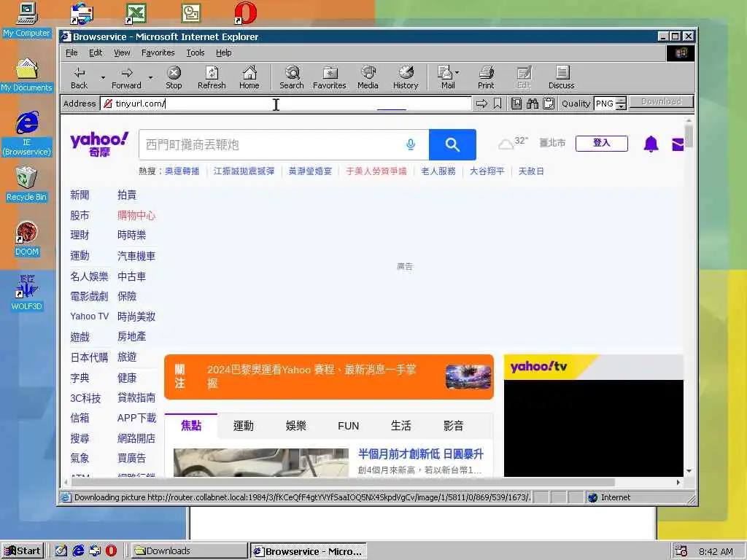Switch to the 娛樂 news tab
This screenshot has width=747, height=560.
pos(296,425)
